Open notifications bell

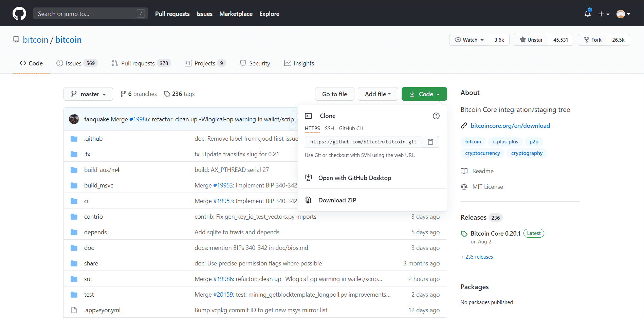(588, 14)
